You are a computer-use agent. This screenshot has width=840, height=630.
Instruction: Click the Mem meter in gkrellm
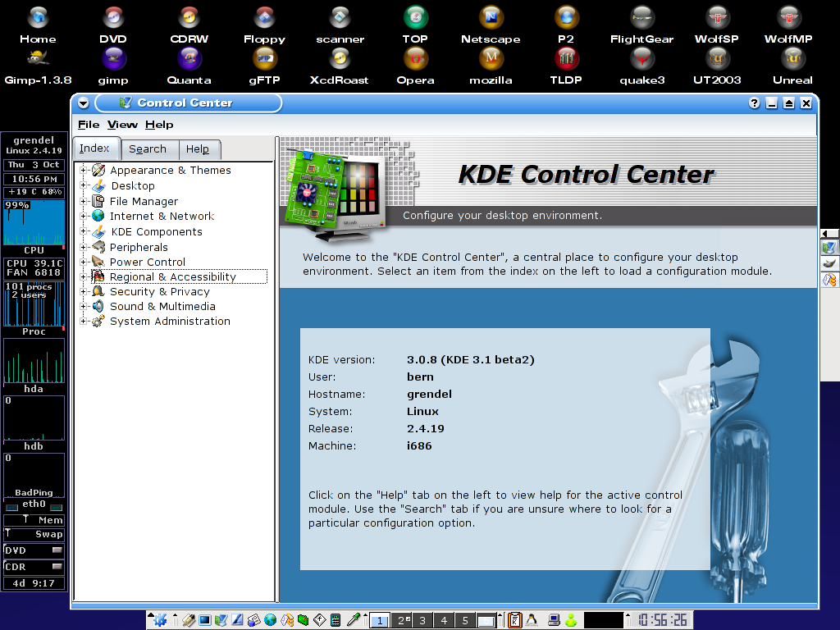click(x=34, y=520)
